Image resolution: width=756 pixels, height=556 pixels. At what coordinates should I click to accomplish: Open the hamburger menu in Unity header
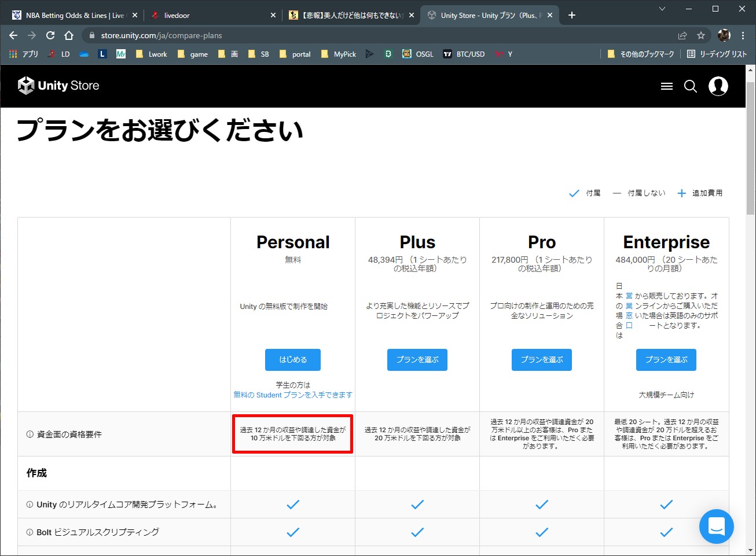[667, 86]
